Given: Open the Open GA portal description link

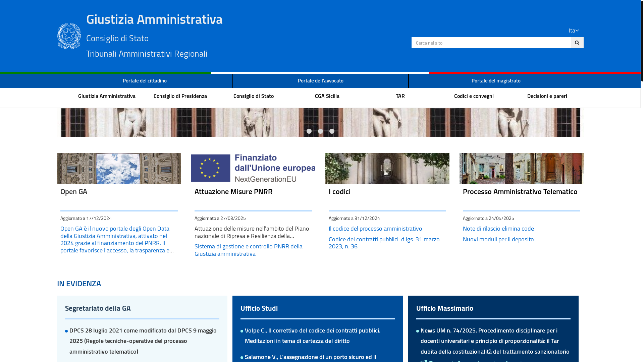Looking at the screenshot, I should [117, 239].
